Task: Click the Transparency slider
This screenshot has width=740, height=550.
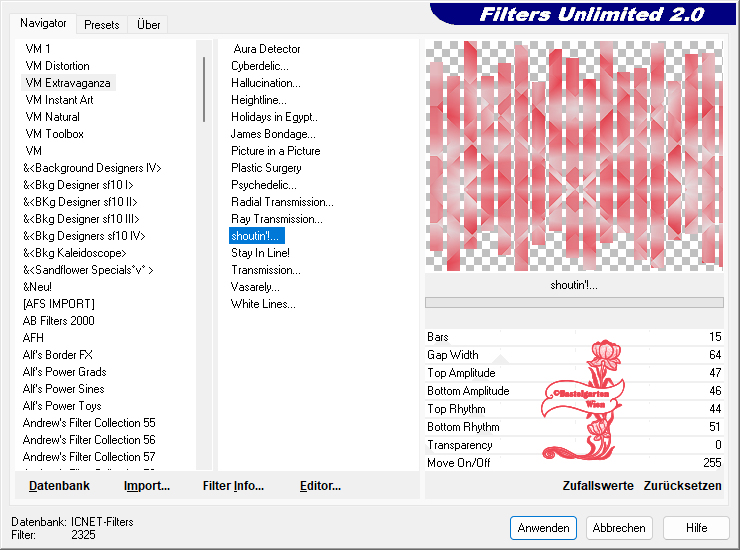Action: (574, 444)
